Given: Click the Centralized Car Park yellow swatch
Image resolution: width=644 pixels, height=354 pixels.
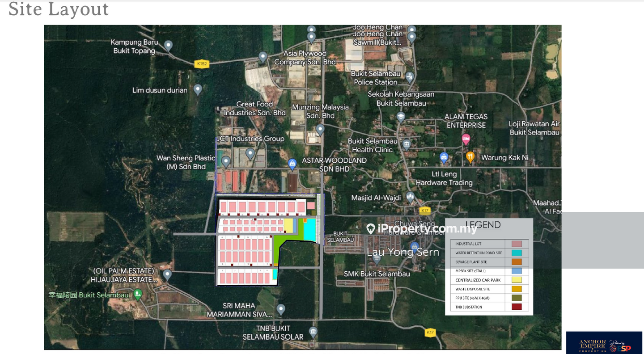Looking at the screenshot, I should (517, 280).
